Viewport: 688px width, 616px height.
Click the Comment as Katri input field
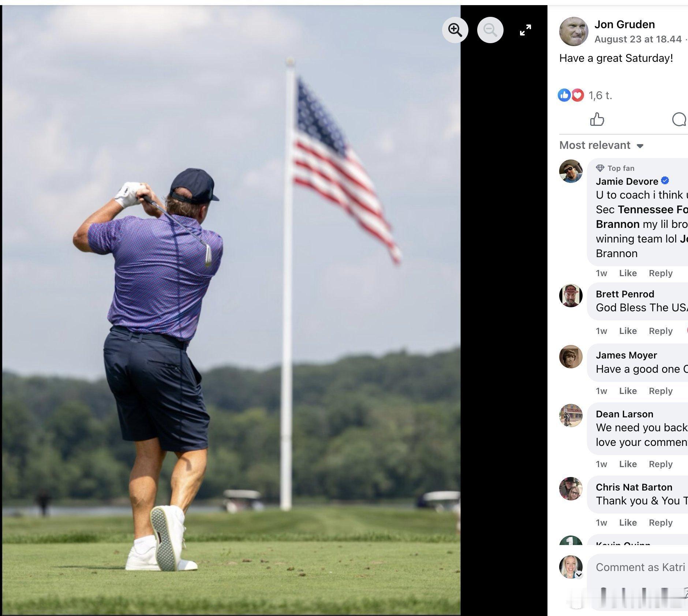point(639,567)
